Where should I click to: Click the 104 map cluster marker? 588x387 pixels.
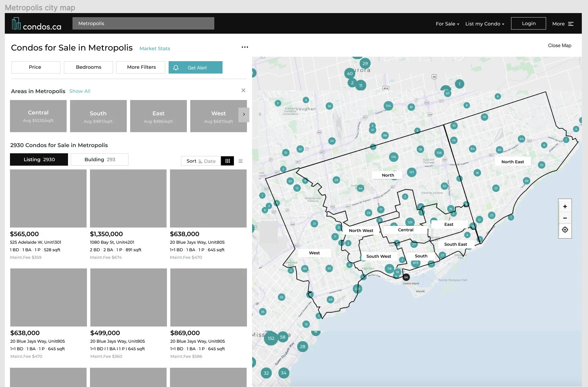click(x=388, y=106)
